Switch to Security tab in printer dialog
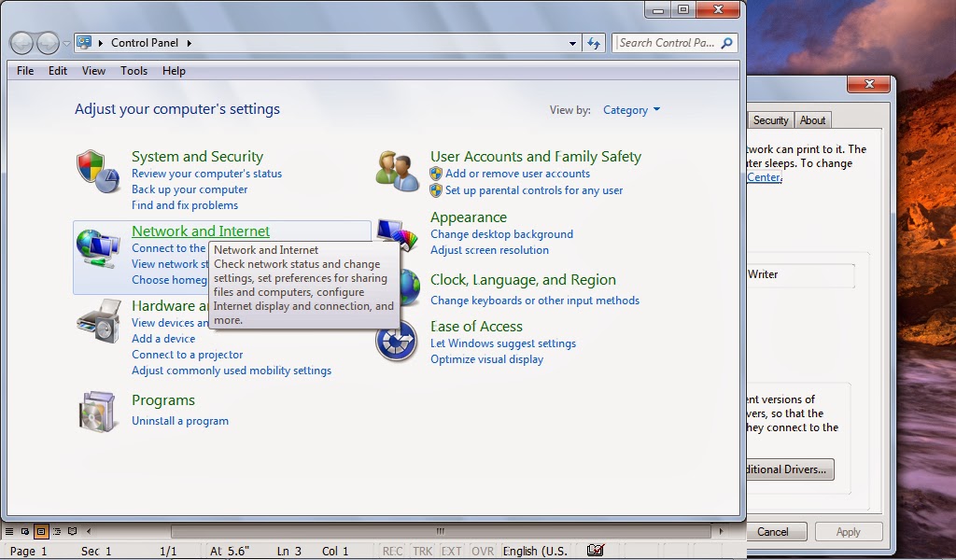 click(770, 120)
